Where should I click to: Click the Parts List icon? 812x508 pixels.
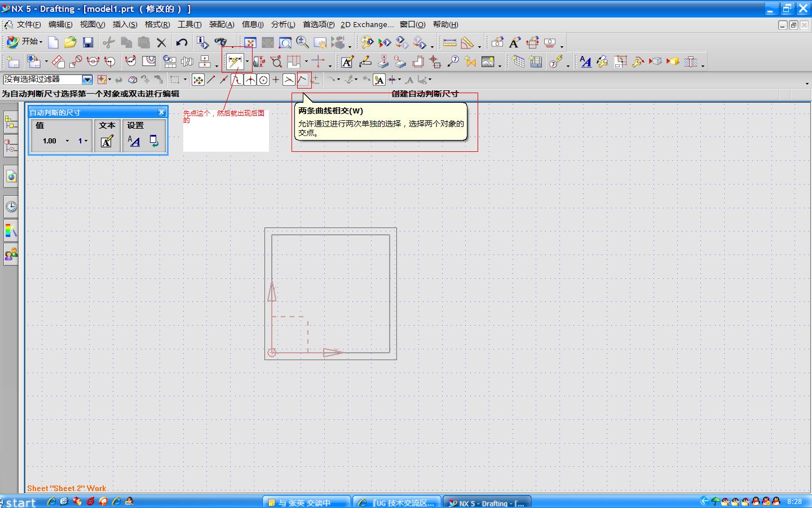click(536, 62)
